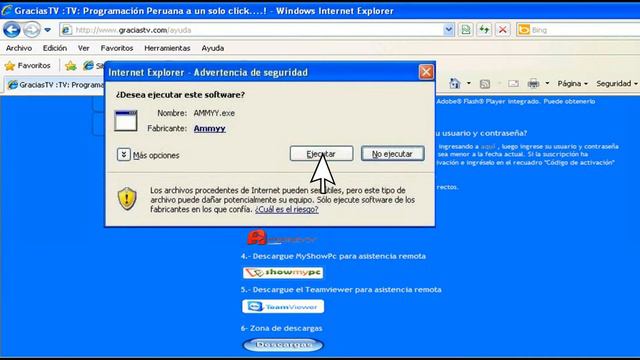
Task: Click the Ejecutar button
Action: tap(322, 154)
